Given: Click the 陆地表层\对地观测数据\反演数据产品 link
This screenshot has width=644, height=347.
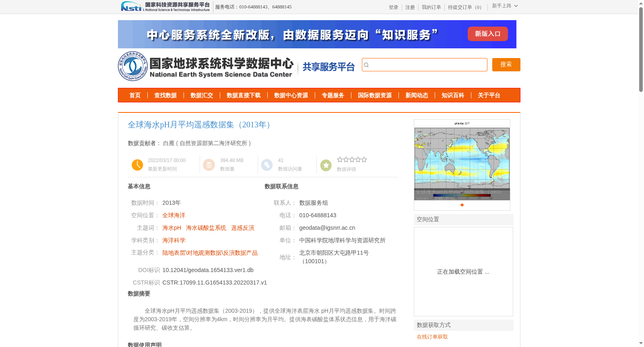Looking at the screenshot, I should (x=210, y=253).
